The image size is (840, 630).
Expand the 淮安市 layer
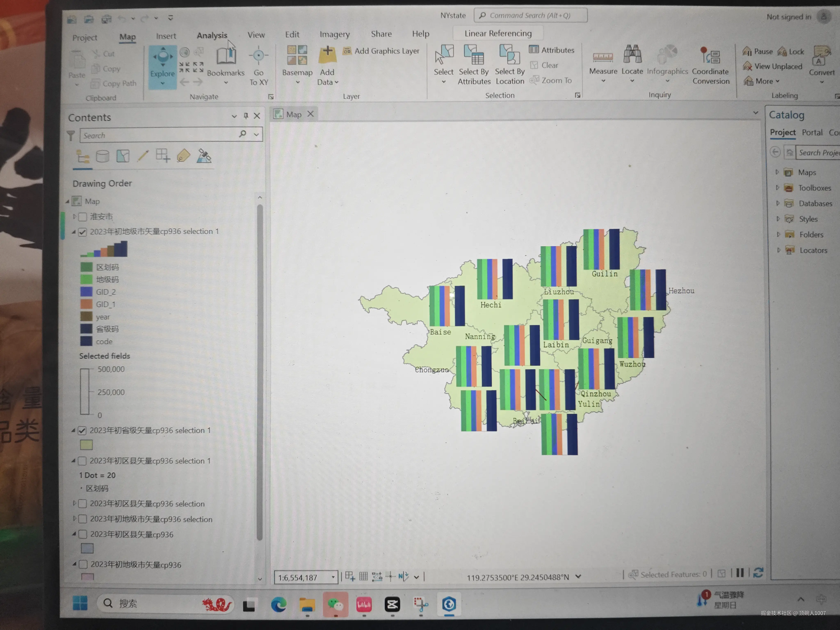click(74, 216)
